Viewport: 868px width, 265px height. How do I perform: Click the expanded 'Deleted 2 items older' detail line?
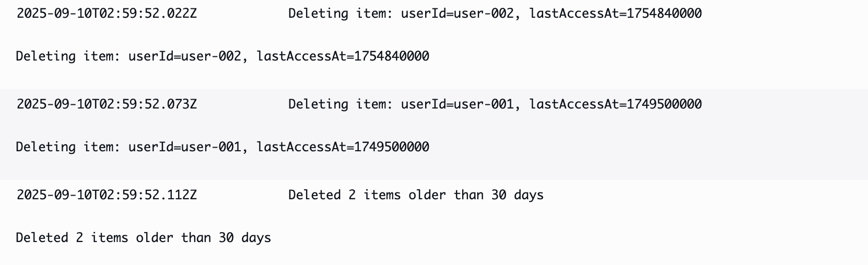coord(144,238)
